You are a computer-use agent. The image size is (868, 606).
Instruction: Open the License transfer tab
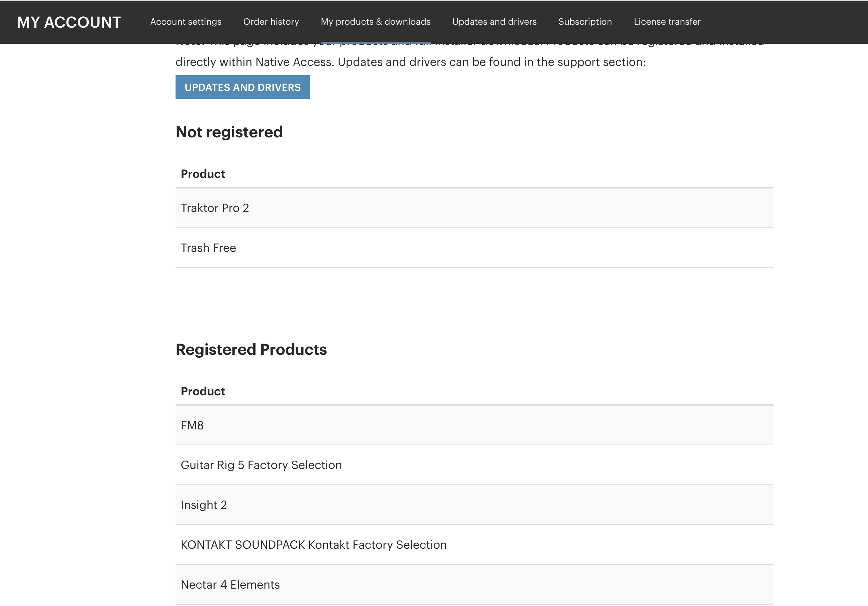pyautogui.click(x=667, y=22)
